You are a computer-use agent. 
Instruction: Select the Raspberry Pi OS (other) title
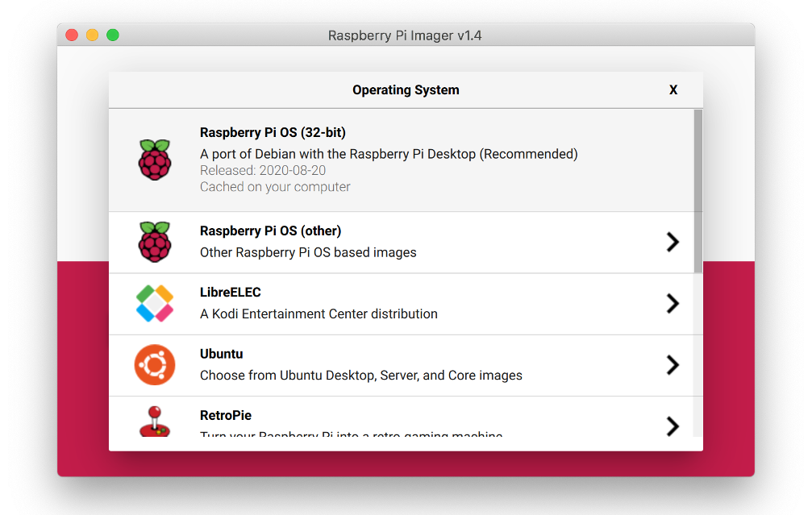pyautogui.click(x=270, y=231)
